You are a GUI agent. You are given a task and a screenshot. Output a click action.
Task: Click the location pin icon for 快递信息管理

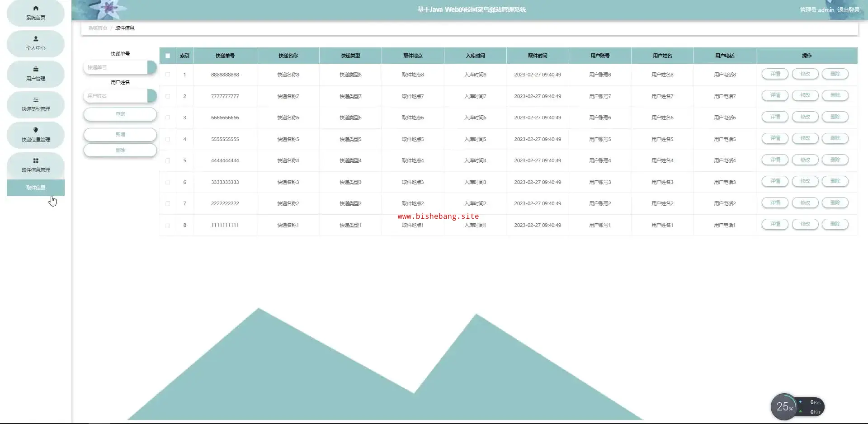pyautogui.click(x=36, y=130)
